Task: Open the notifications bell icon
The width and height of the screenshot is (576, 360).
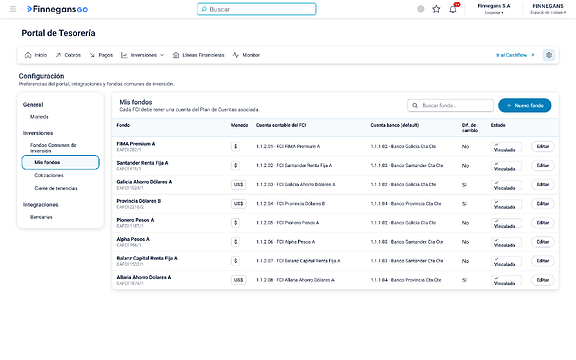Action: 453,9
